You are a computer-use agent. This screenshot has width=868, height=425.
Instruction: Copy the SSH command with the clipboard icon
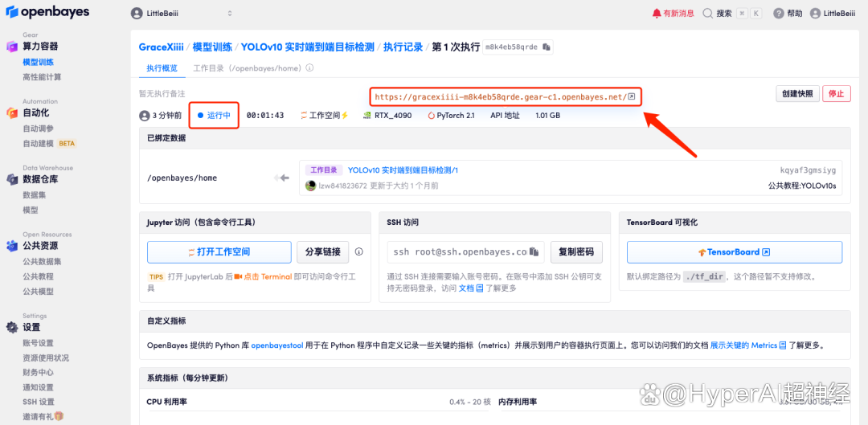coord(535,251)
